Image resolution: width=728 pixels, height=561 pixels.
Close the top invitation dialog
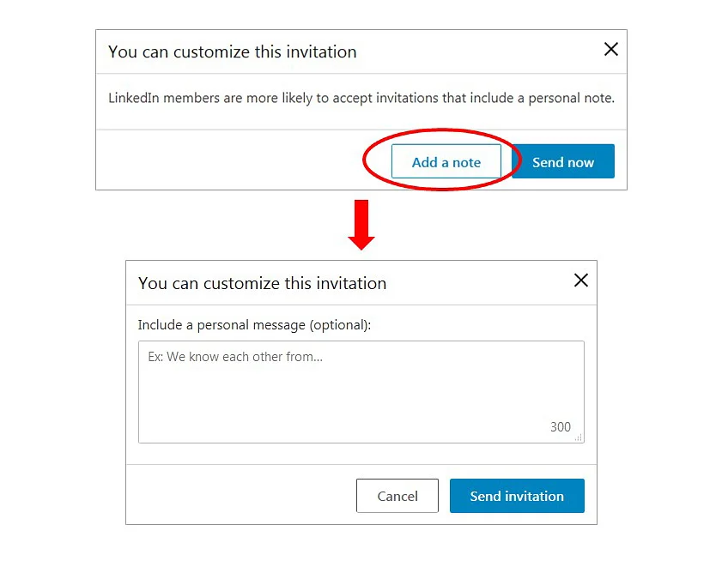611,50
